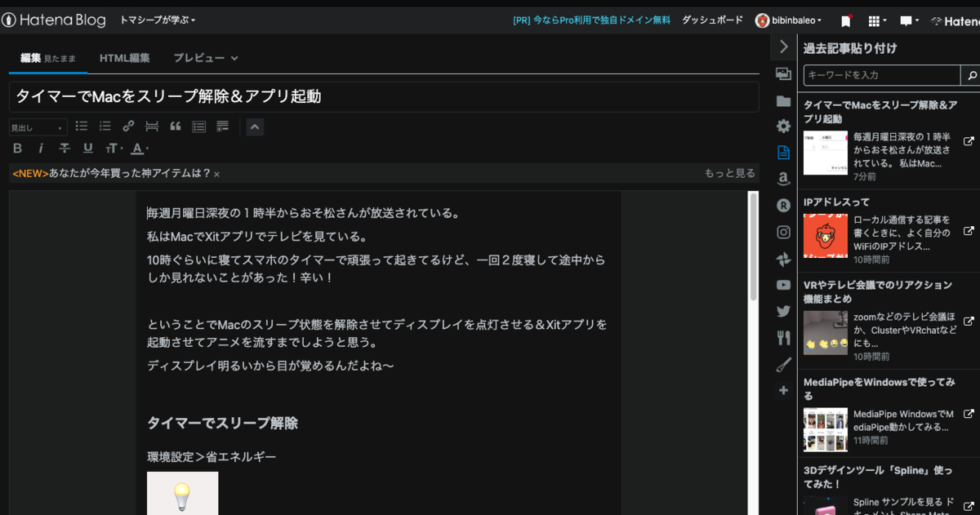Open the font size dropdown
The height and width of the screenshot is (515, 980).
113,149
